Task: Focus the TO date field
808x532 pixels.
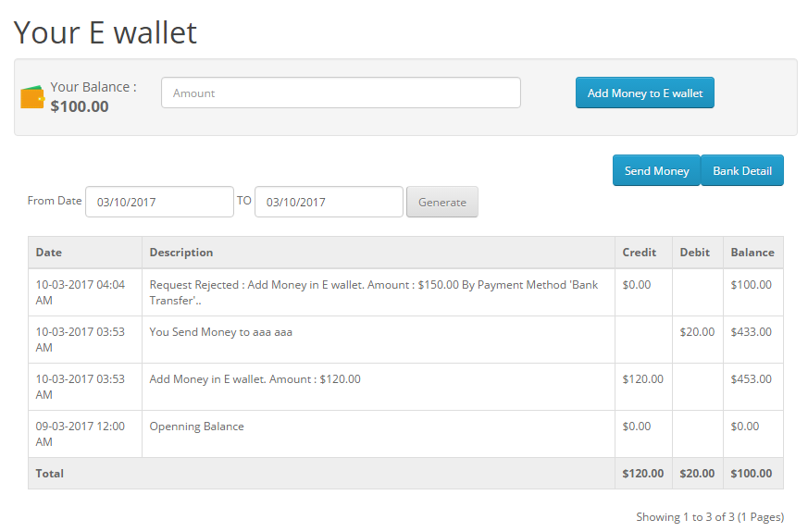Action: [x=329, y=202]
